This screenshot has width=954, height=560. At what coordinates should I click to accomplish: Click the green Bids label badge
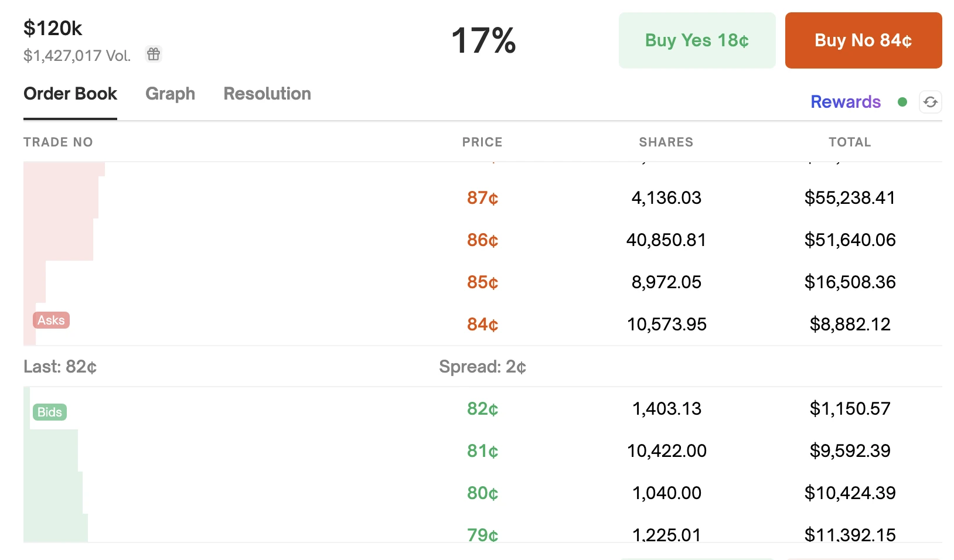50,412
